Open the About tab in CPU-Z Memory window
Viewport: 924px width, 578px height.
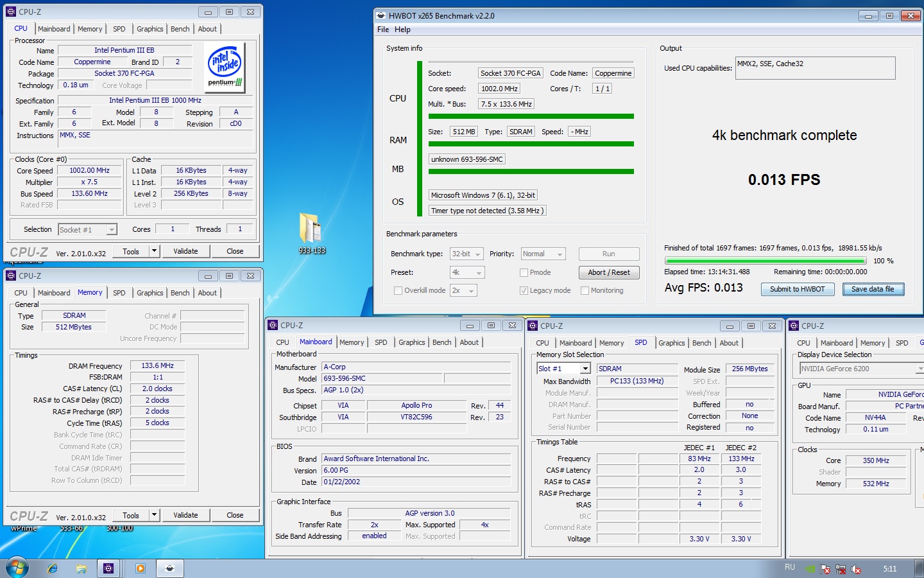pyautogui.click(x=207, y=293)
